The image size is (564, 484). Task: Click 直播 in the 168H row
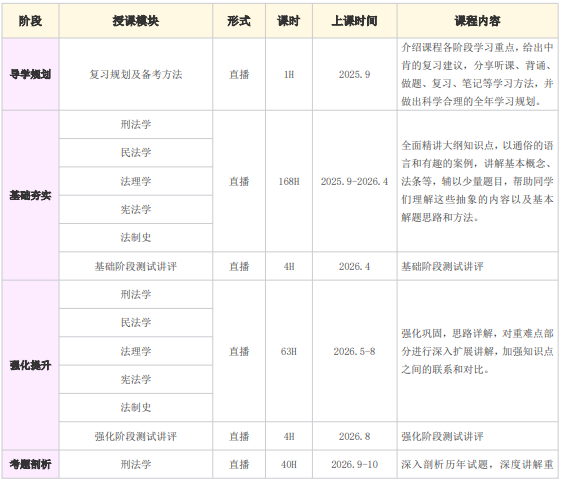click(x=239, y=181)
